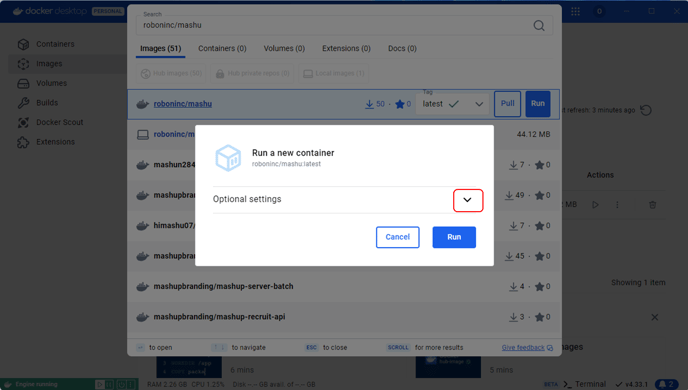
Task: Switch to the Containers (0) tab
Action: pyautogui.click(x=222, y=48)
